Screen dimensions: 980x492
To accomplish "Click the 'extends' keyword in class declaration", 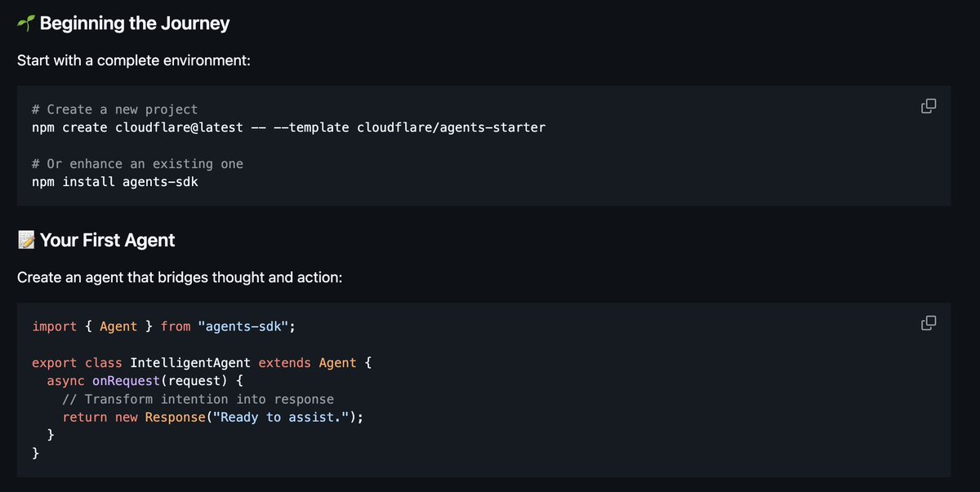I will (x=285, y=362).
